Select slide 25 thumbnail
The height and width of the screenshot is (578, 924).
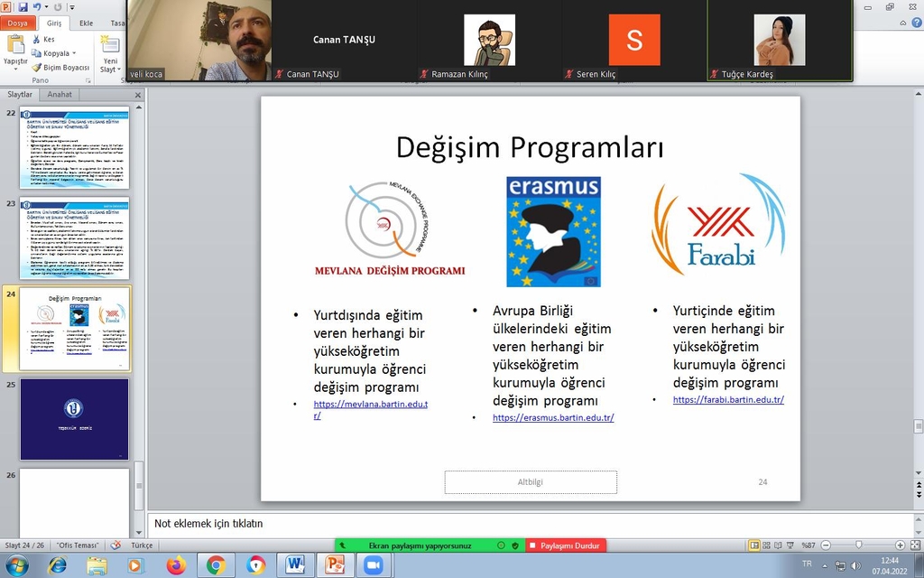(x=74, y=419)
